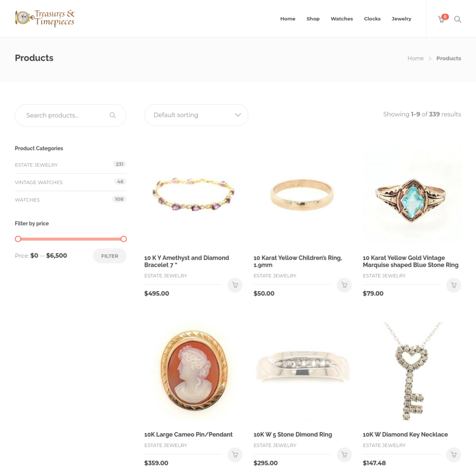
Task: Click the header search magnifier icon
Action: point(457,20)
